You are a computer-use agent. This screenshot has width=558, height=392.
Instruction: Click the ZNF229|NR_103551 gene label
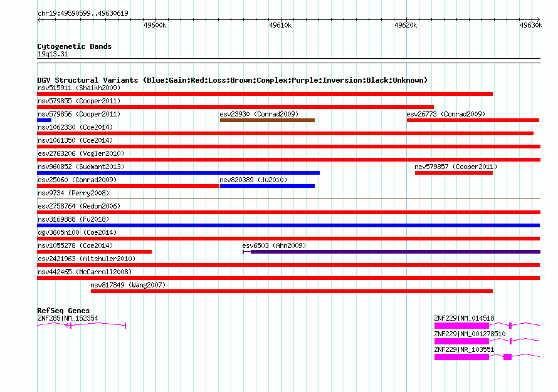[464, 349]
